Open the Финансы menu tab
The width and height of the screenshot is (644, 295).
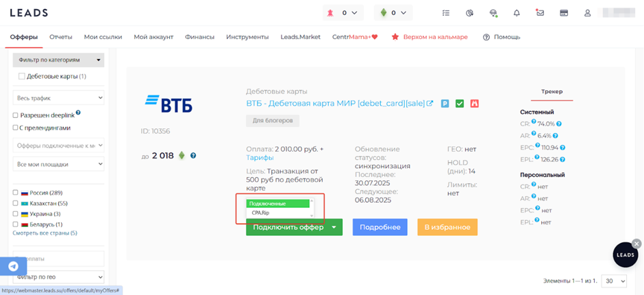[199, 37]
